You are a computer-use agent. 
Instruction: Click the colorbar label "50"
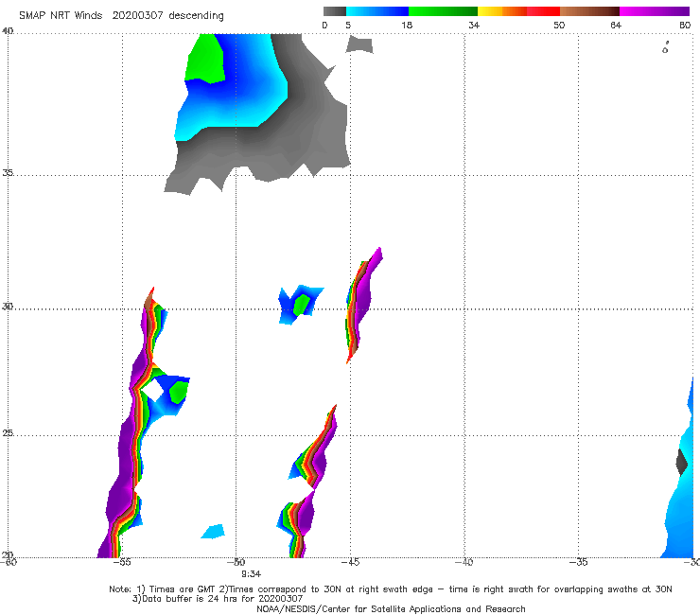559,25
